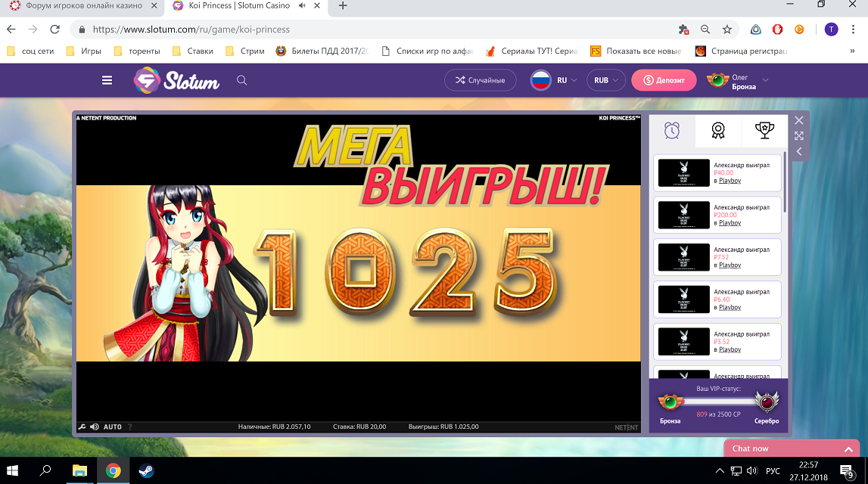Reload the Koi Princess page

tap(54, 29)
